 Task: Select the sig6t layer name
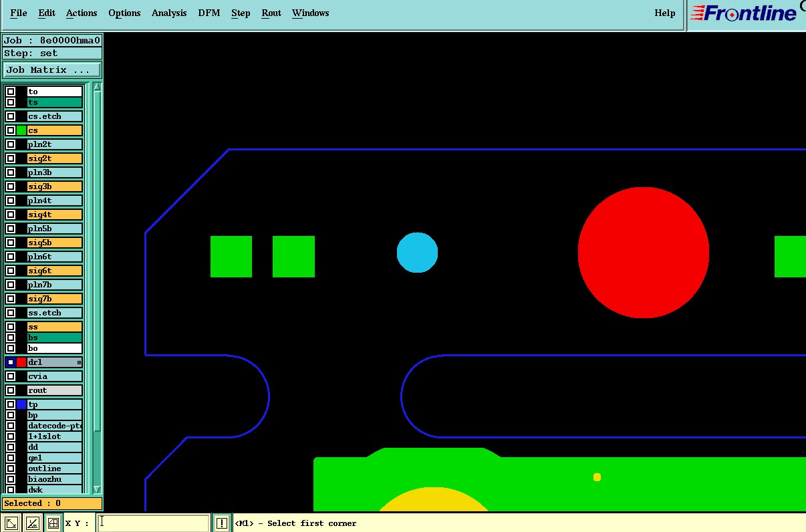point(55,271)
